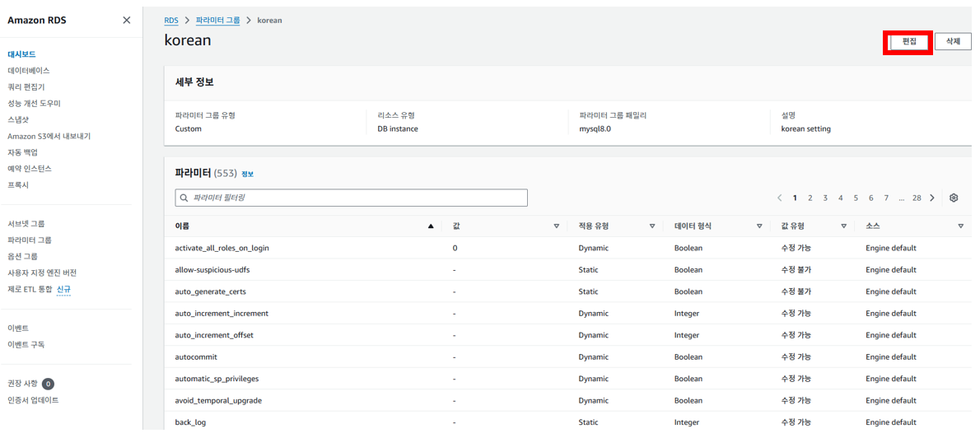Select current page 1 in pagination
Viewport: 980px width, 438px height.
point(795,198)
